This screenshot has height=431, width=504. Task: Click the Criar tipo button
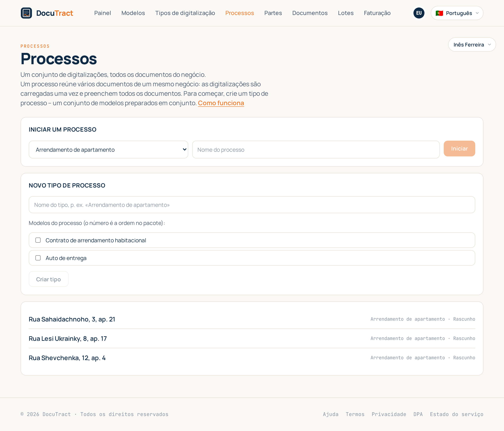48,279
